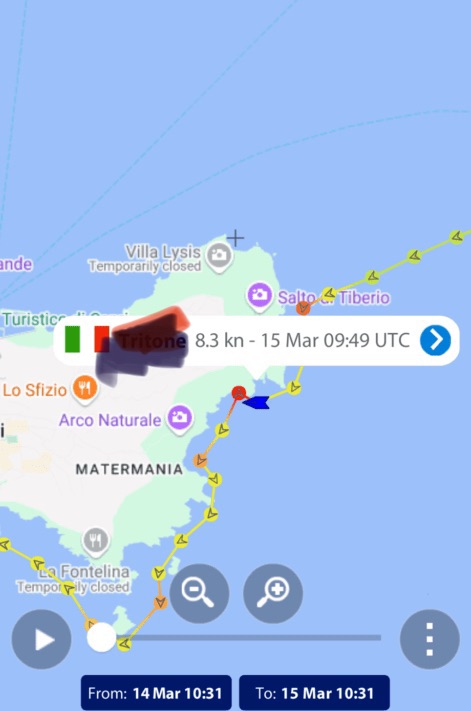Click the red track point by the ship
This screenshot has width=471, height=711.
239,393
